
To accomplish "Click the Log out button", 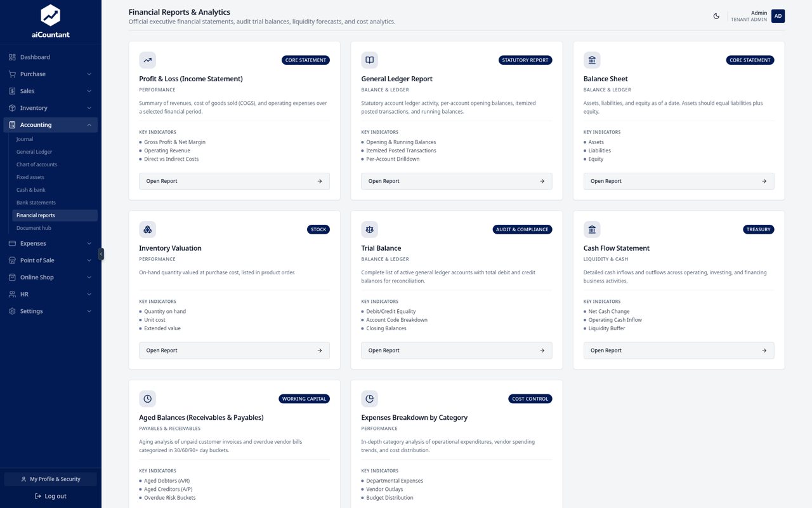I will click(x=51, y=496).
